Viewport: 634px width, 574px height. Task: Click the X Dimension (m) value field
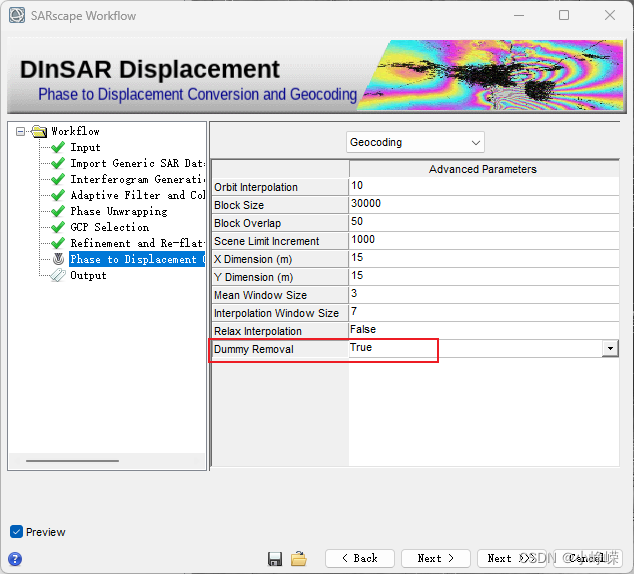pos(484,258)
